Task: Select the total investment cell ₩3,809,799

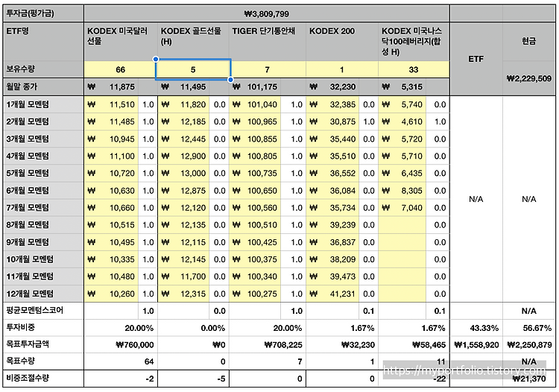Action: pos(267,13)
